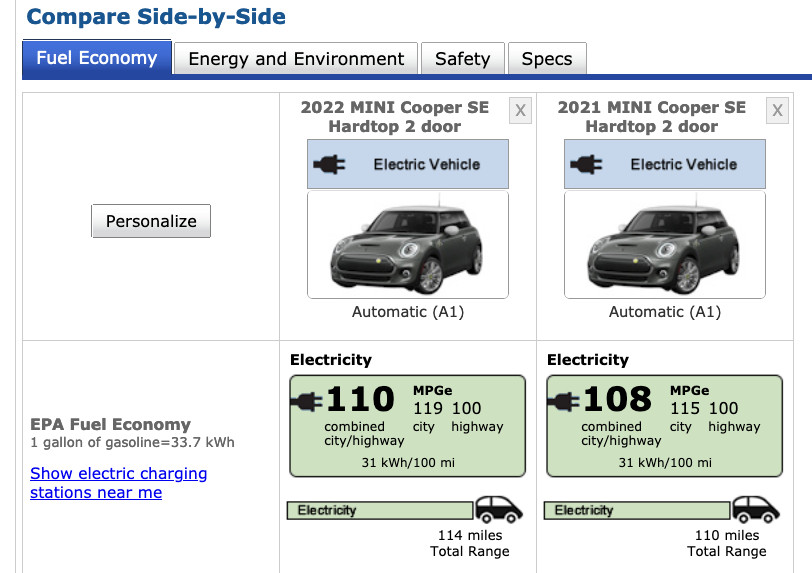812x573 pixels.
Task: Open the Specs tab
Action: point(547,59)
